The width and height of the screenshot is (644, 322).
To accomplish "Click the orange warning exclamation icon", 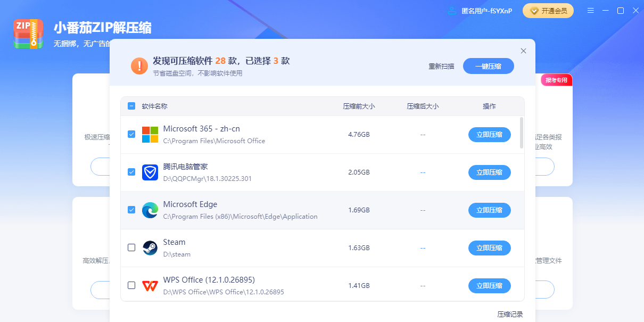I will 139,66.
